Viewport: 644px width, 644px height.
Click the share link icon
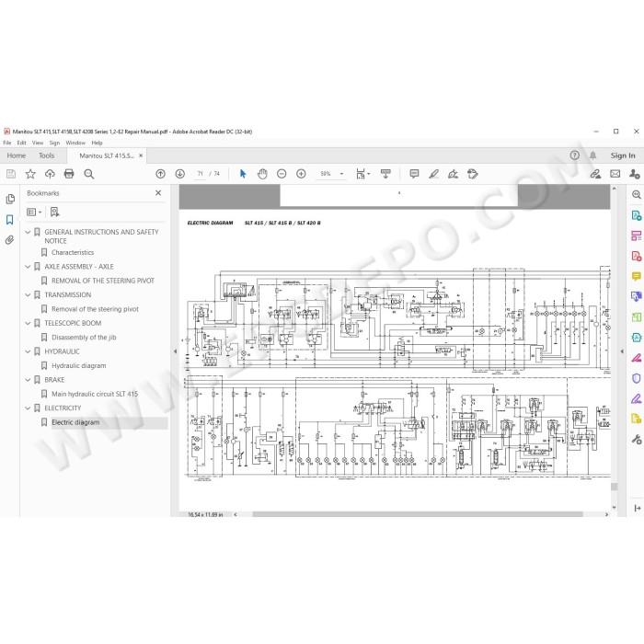[x=595, y=174]
